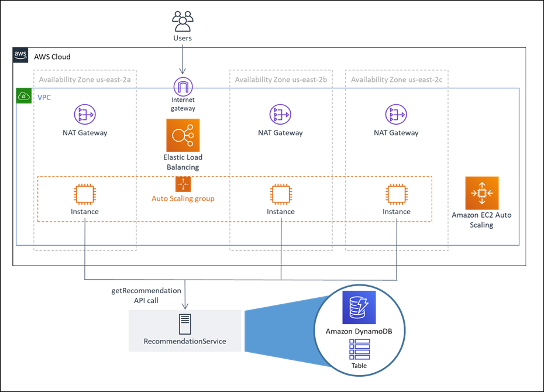Click the Instance chip icon in us-east-2a
This screenshot has width=544, height=392.
[85, 194]
